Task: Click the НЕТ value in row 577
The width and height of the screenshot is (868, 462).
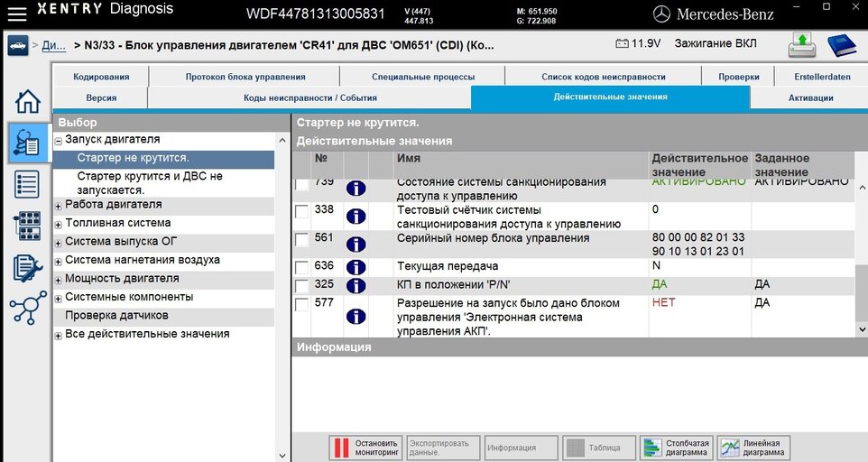Action: pos(664,302)
